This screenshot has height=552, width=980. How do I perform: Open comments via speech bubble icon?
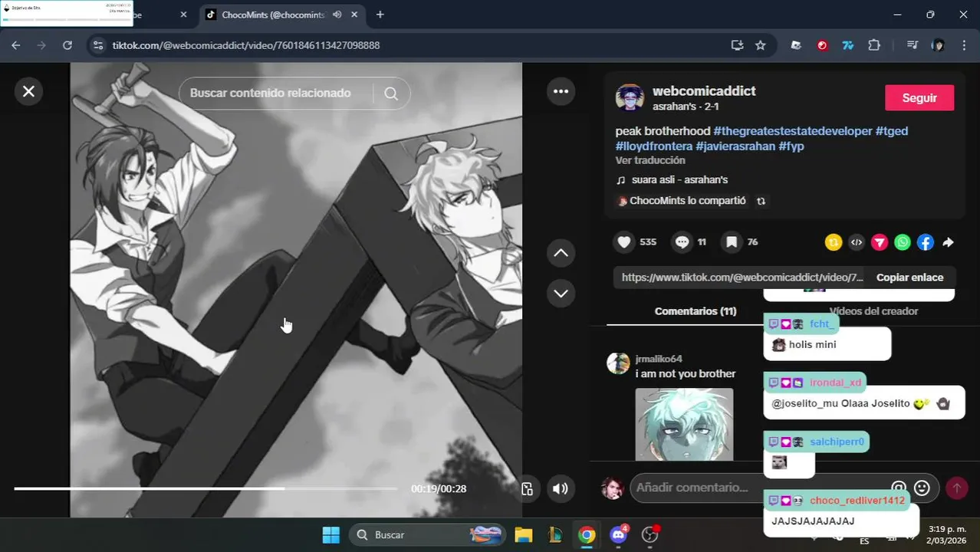pyautogui.click(x=682, y=242)
